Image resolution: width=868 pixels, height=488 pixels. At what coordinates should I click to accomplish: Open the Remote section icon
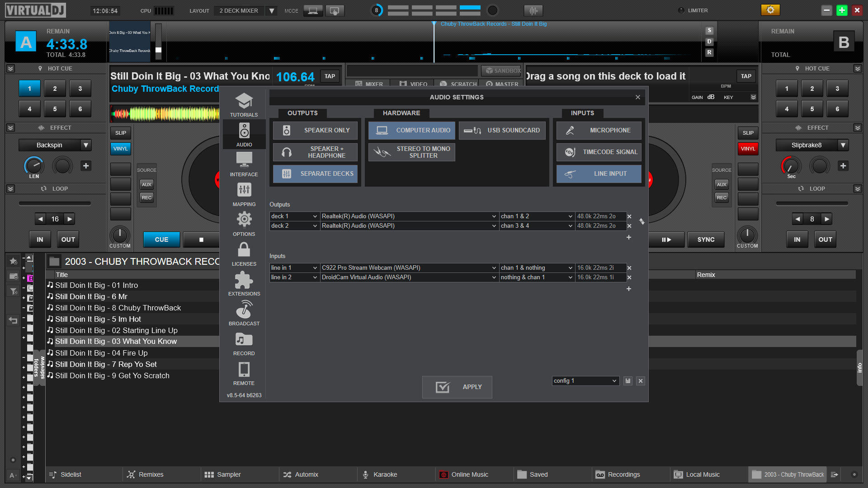[x=244, y=373]
